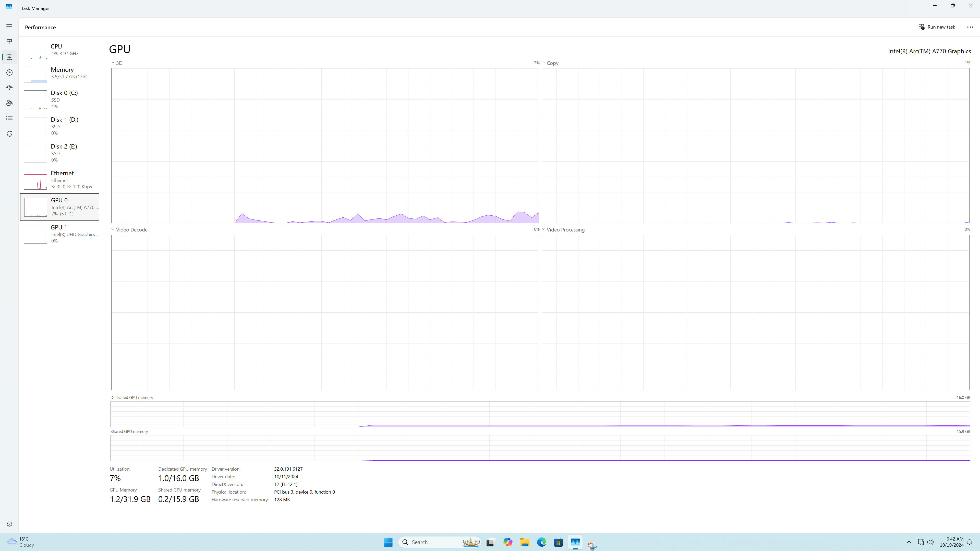Viewport: 980px width, 551px height.
Task: Select GPU 1 Intel UHD Graphics entry
Action: point(60,234)
